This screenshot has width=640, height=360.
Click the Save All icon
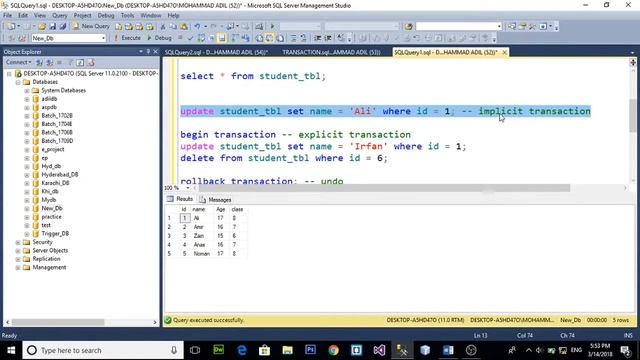tap(63, 27)
